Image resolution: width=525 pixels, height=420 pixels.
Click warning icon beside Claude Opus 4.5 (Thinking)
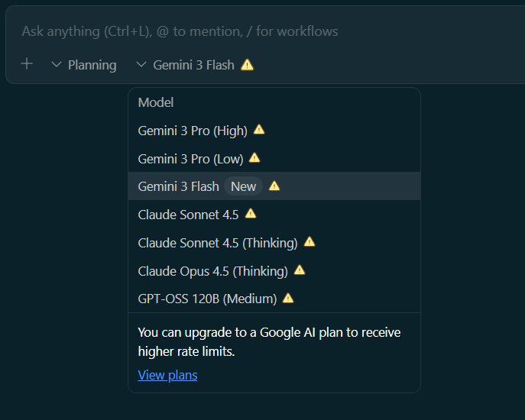[300, 270]
